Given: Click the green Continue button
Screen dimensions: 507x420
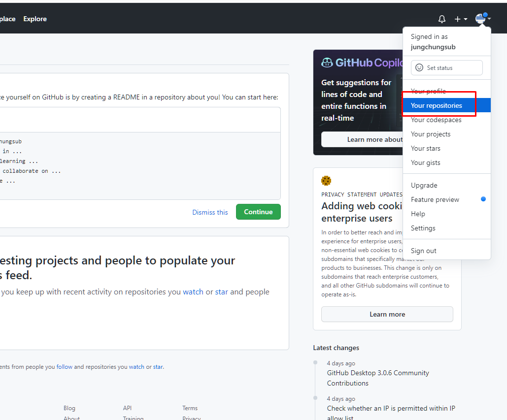Looking at the screenshot, I should coord(258,212).
